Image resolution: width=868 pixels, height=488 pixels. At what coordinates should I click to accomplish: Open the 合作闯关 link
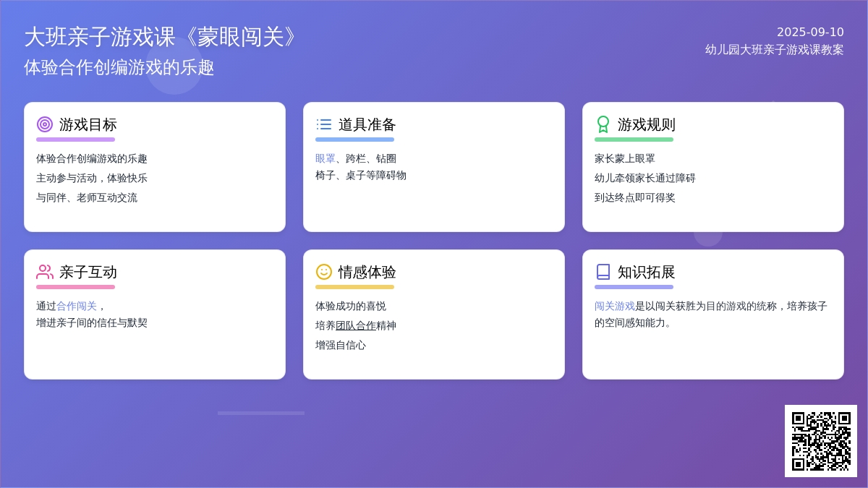(77, 306)
